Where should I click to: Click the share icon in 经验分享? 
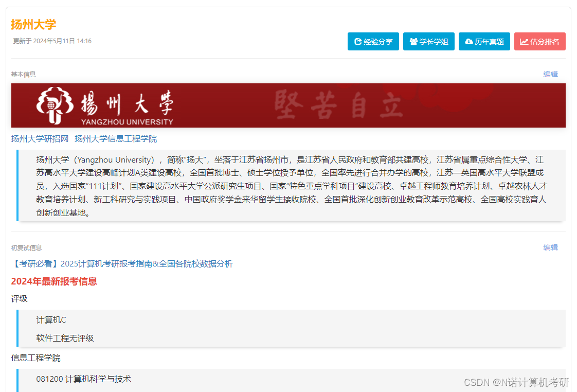[x=358, y=42]
